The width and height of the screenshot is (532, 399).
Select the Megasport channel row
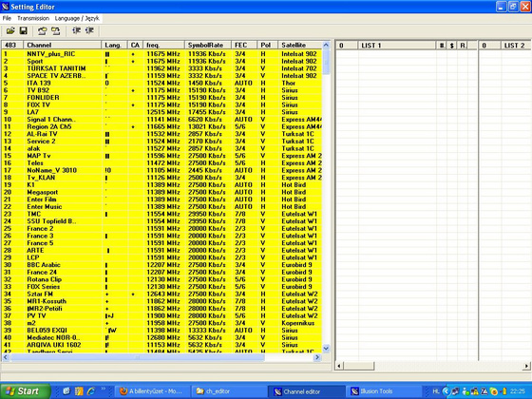pos(161,192)
